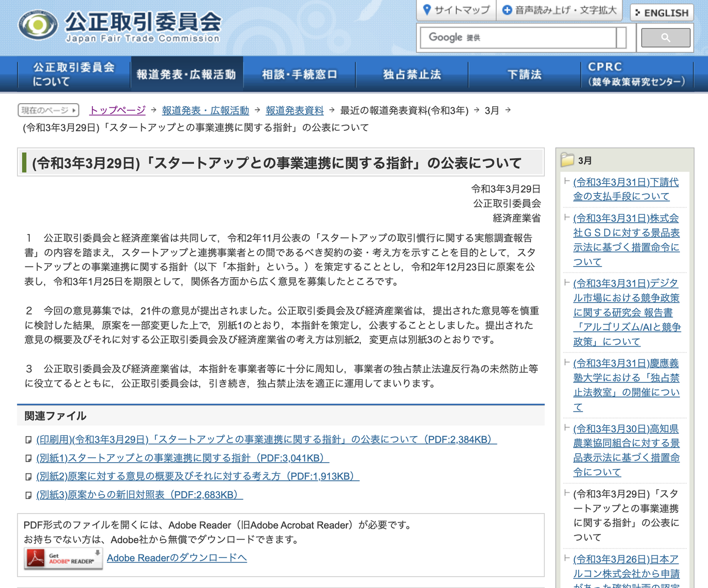The width and height of the screenshot is (708, 588).
Task: Click the page title heading 令和3年3月29日
Action: coord(277,163)
